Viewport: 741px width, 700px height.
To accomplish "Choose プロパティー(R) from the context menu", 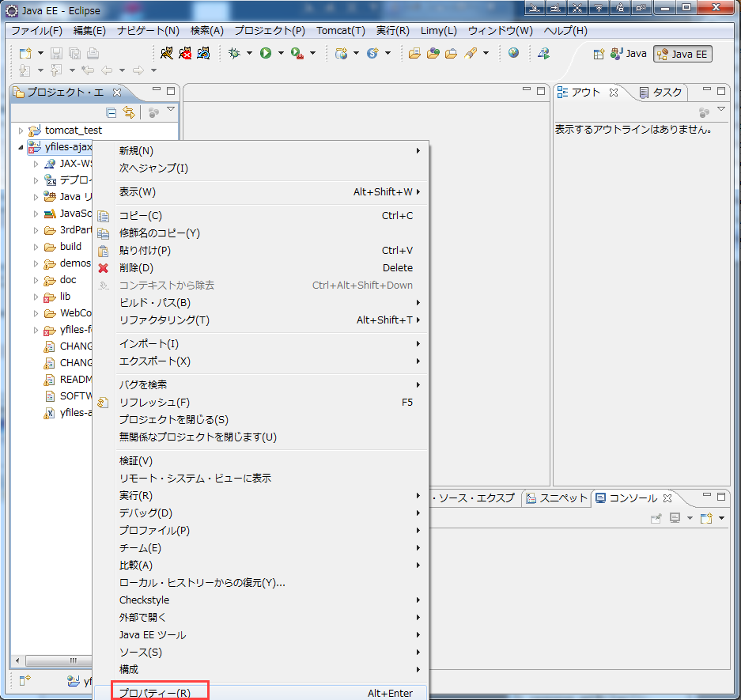I will tap(155, 693).
